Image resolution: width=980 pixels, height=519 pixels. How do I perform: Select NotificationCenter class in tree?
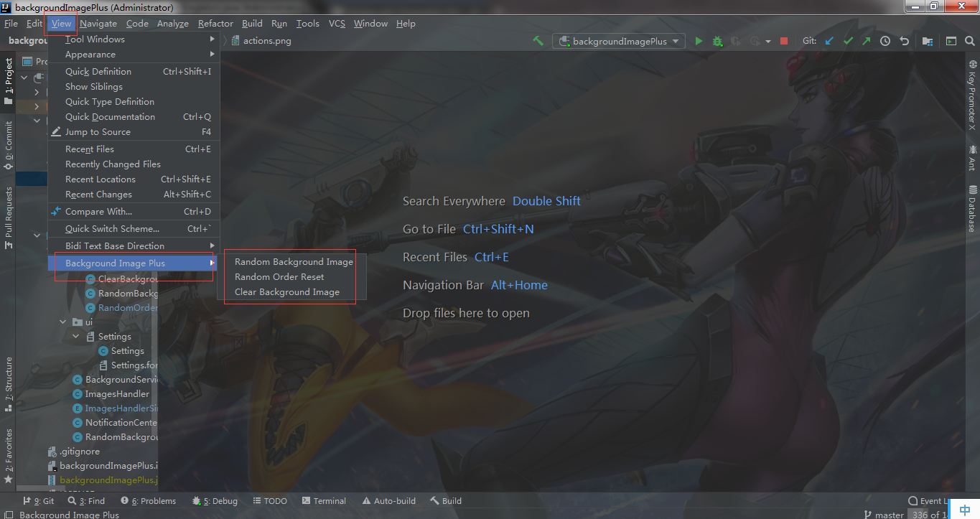coord(115,423)
